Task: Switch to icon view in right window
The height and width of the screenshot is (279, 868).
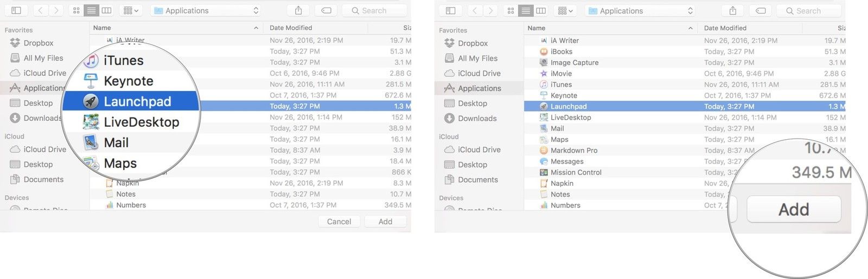Action: click(x=510, y=11)
